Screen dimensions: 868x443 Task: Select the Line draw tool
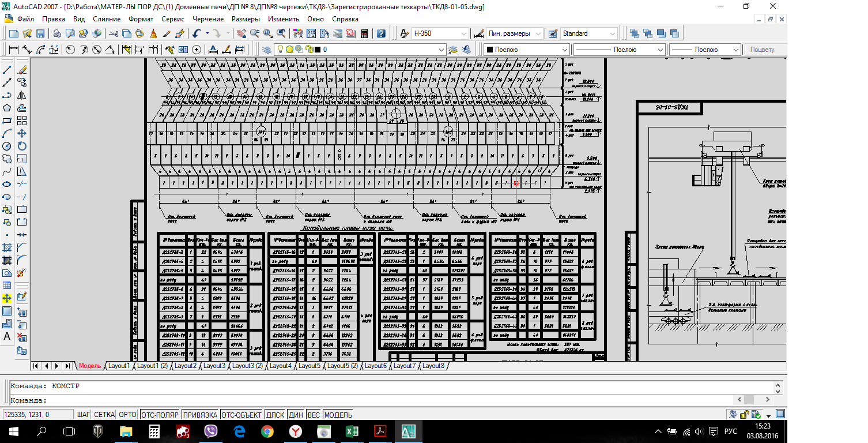tap(7, 70)
